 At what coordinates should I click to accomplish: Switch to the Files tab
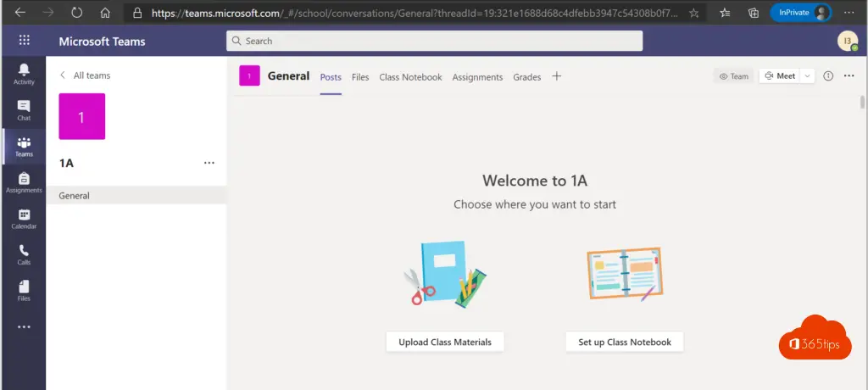[x=360, y=77]
